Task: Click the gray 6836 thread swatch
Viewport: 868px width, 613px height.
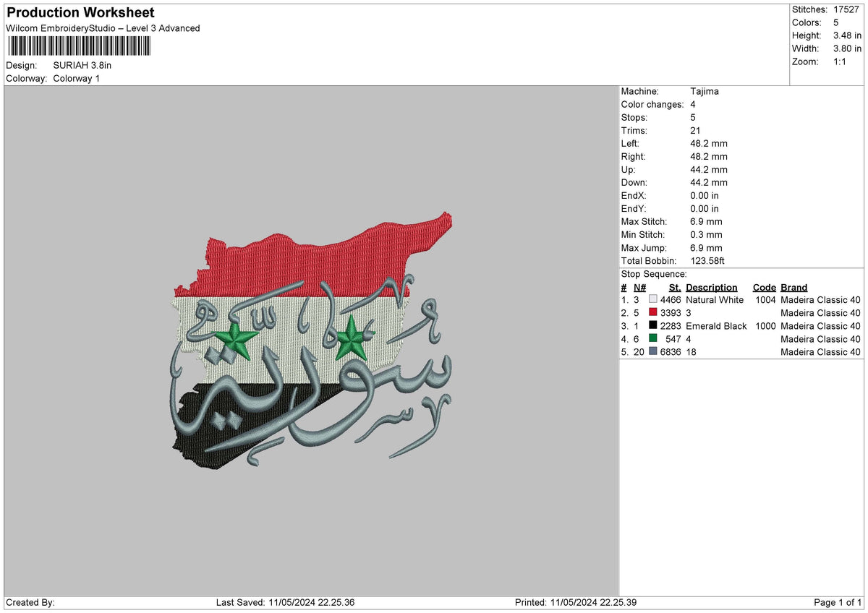Action: coord(653,352)
